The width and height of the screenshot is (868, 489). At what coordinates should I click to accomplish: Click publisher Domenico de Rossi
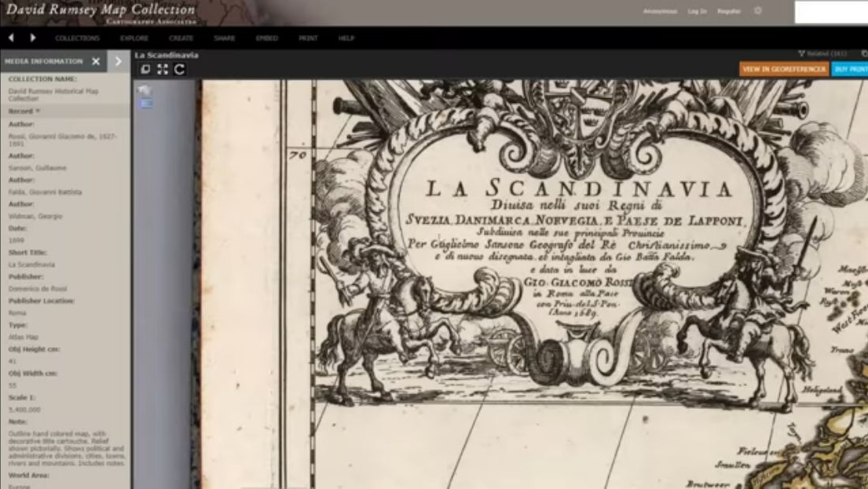38,289
